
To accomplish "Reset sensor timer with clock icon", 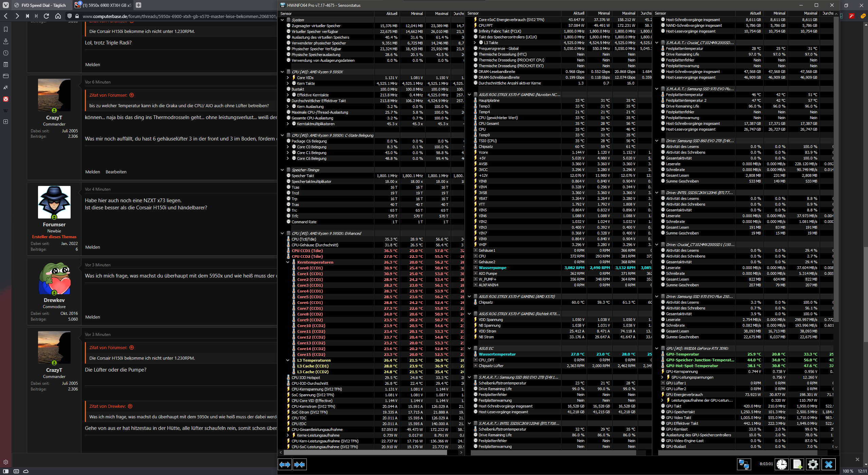I will tap(781, 464).
